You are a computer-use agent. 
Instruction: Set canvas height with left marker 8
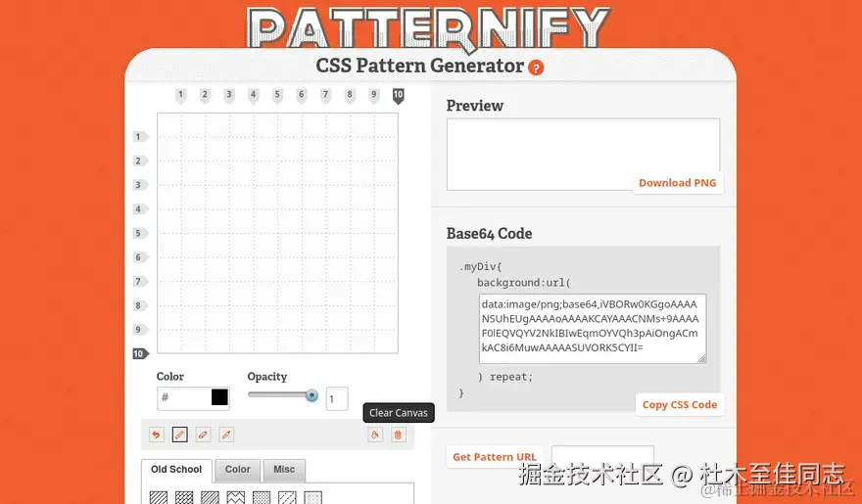point(140,305)
